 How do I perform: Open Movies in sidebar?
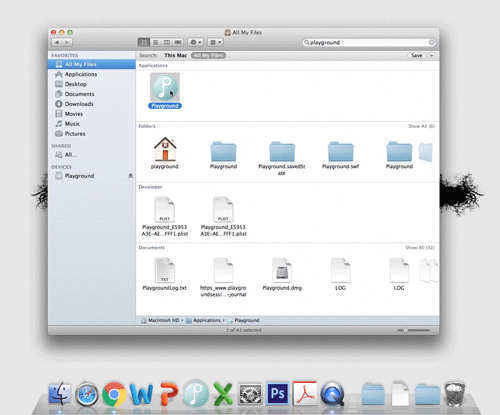pos(92,114)
